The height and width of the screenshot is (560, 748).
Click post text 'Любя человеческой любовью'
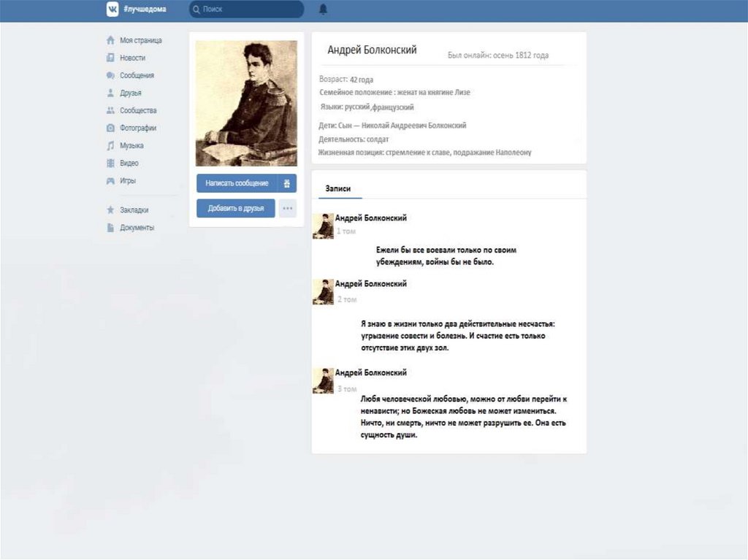coord(464,417)
